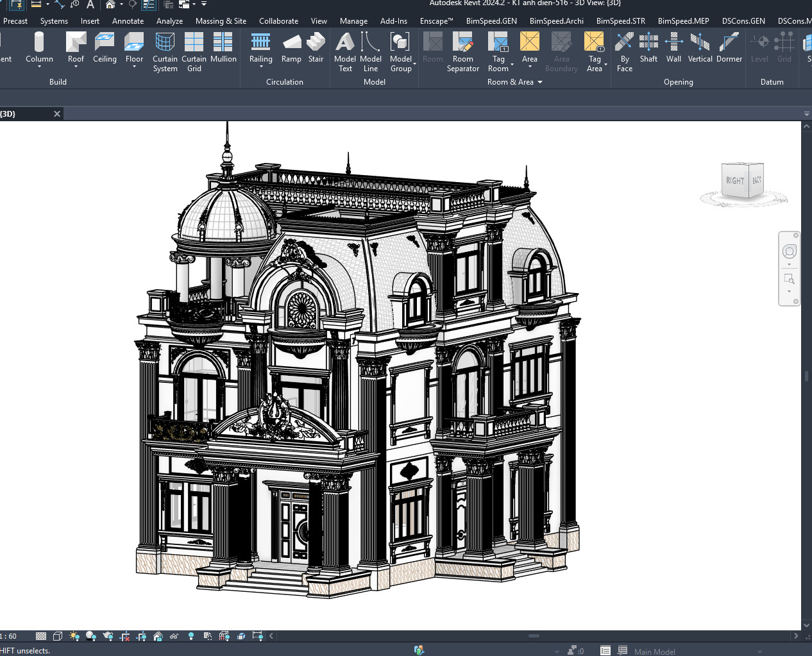Open Detail Level control in view bar
Image resolution: width=812 pixels, height=656 pixels.
pos(41,636)
